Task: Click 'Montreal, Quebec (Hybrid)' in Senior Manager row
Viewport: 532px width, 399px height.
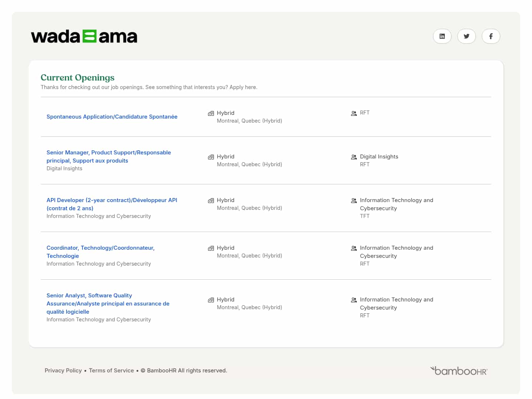Action: click(249, 164)
